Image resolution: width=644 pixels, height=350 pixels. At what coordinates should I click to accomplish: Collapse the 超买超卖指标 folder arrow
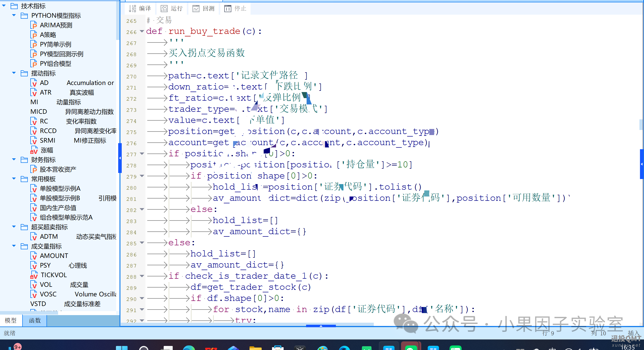point(14,227)
